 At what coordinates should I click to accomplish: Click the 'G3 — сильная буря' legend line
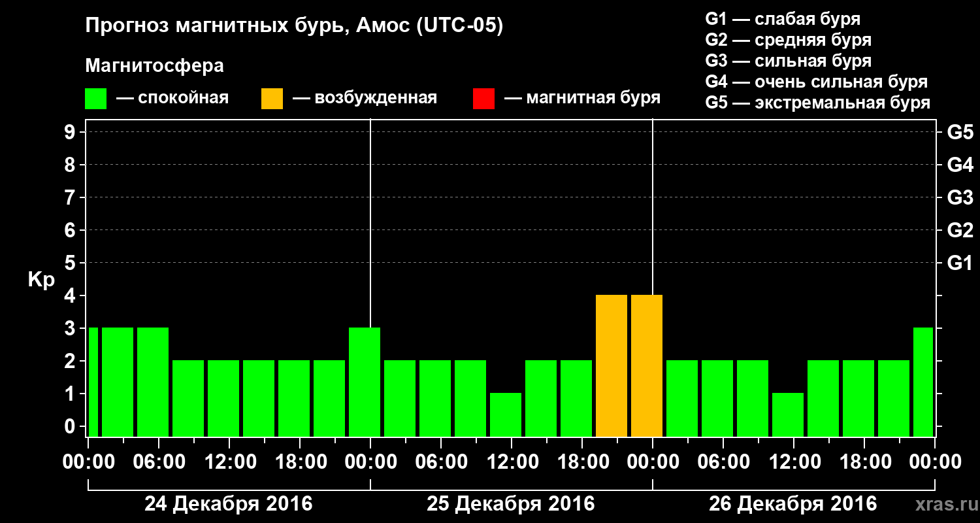click(789, 61)
